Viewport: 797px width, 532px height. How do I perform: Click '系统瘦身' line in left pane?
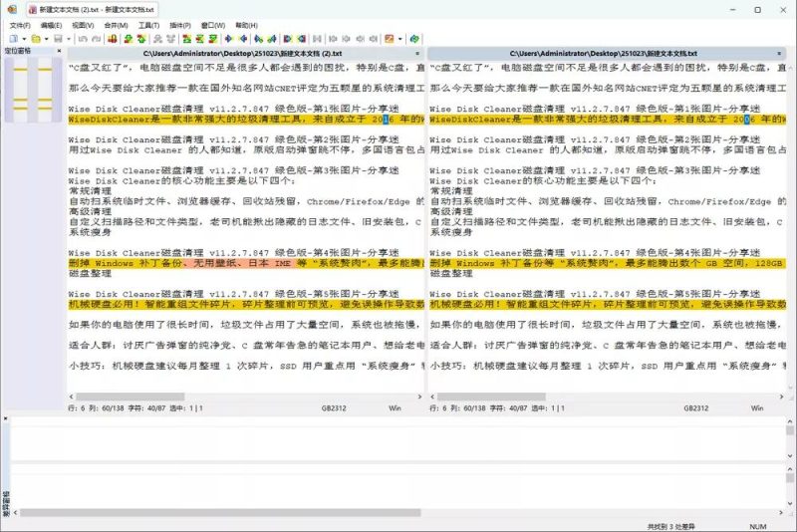90,232
